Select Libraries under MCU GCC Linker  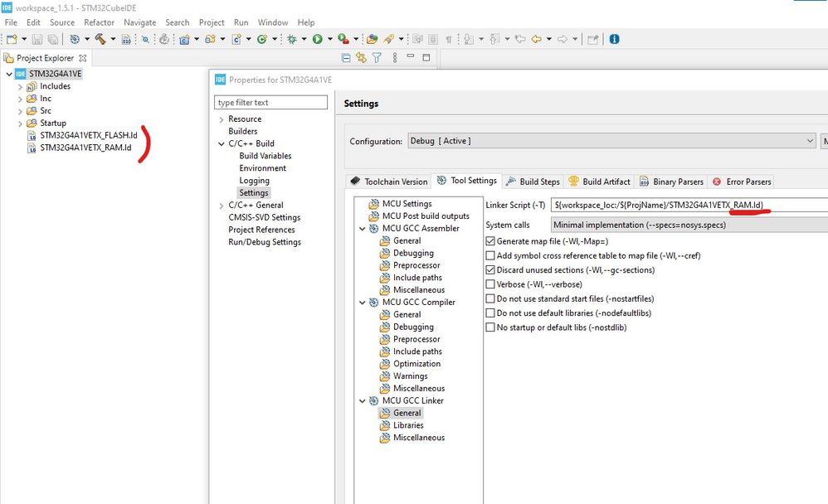(408, 425)
